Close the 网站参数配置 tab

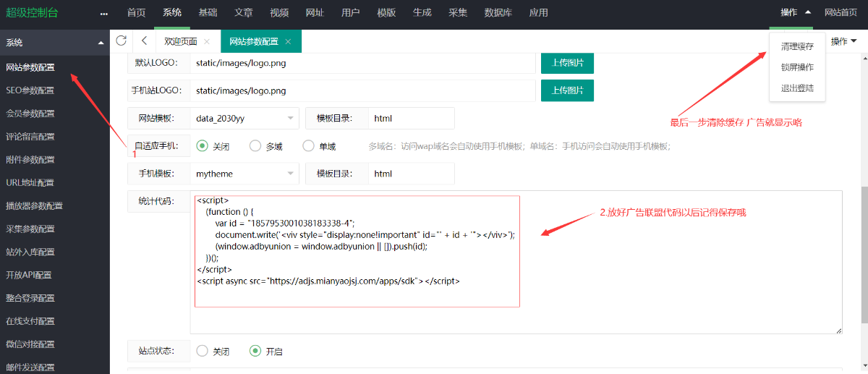click(288, 42)
